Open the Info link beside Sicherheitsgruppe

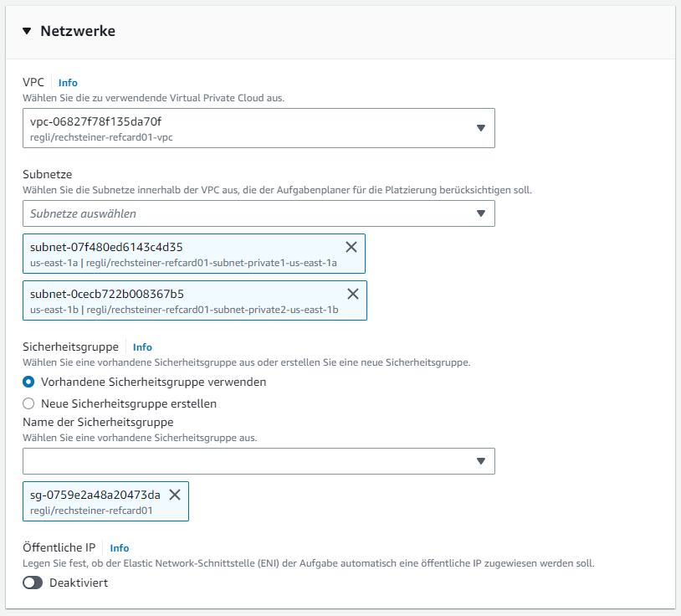tap(142, 346)
